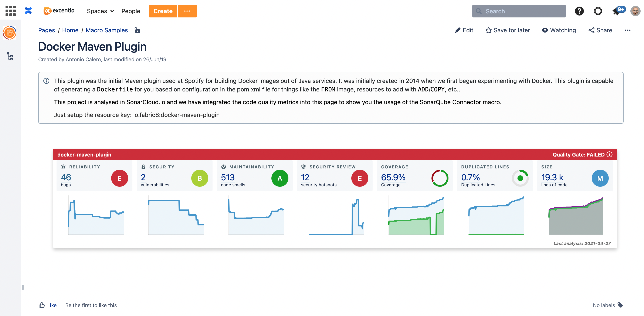Screen dimensions: 644x316
Task: Click the Share button
Action: [600, 30]
